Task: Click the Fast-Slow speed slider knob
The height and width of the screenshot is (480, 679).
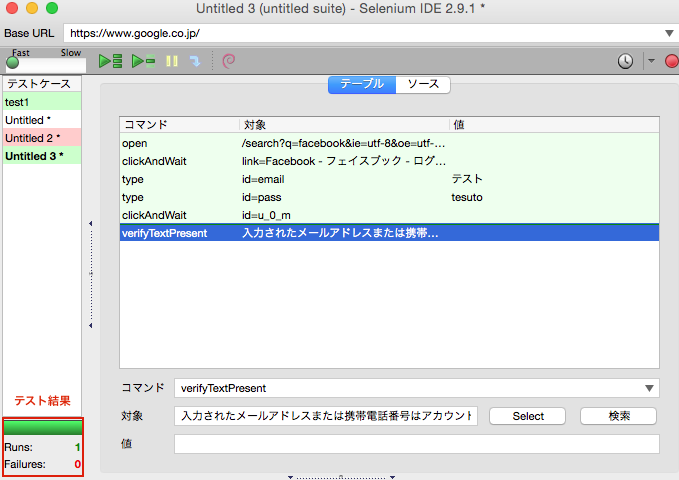Action: tap(12, 62)
